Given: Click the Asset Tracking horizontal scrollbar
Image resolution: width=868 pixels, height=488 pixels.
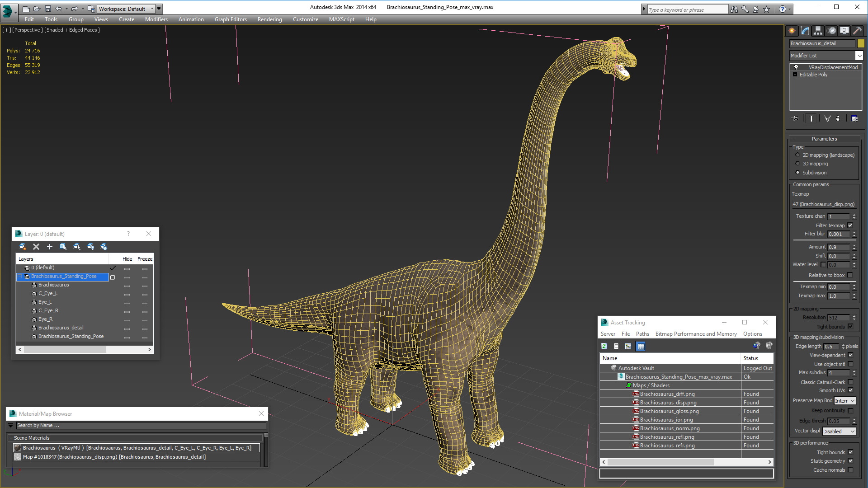Looking at the screenshot, I should click(686, 462).
